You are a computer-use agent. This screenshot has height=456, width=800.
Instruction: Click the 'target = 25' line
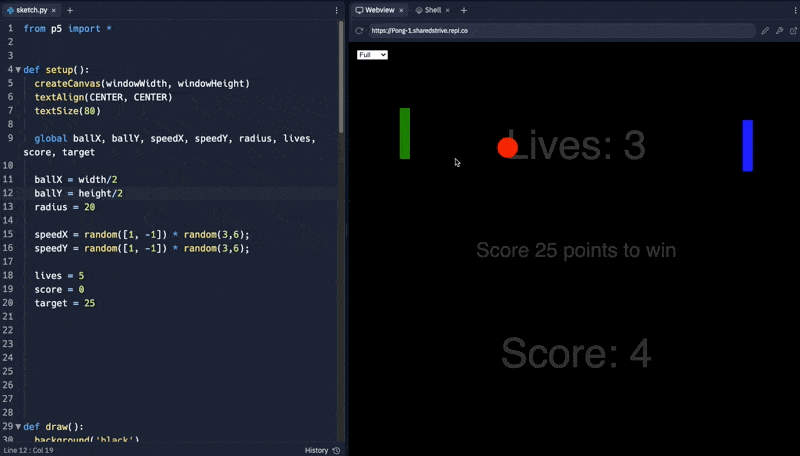click(x=64, y=303)
